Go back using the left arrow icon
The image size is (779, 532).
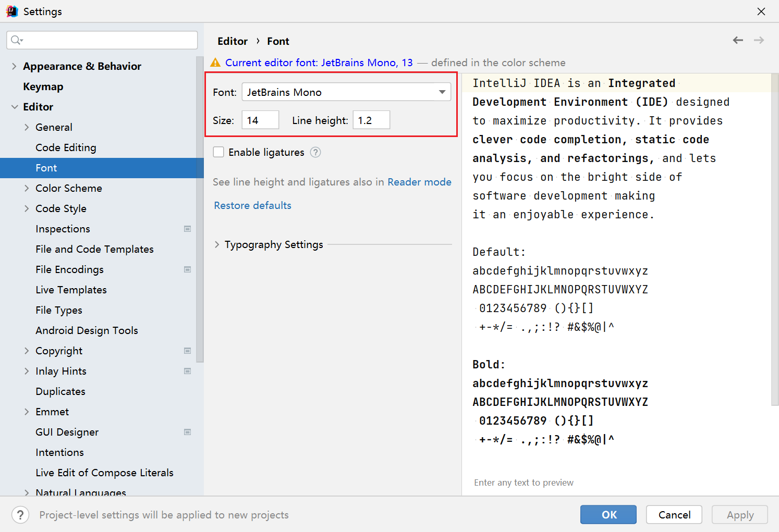738,40
